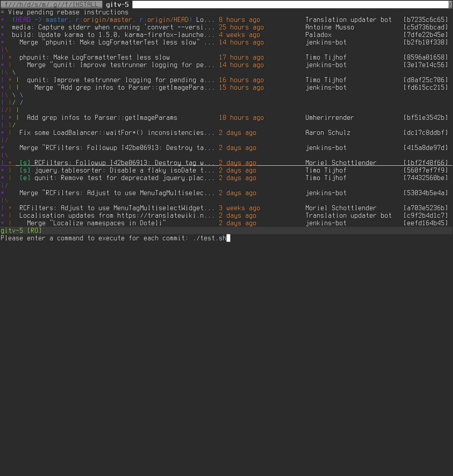
Task: Select [s] jquery.tablesorter flaky isoDate commit
Action: point(226,170)
